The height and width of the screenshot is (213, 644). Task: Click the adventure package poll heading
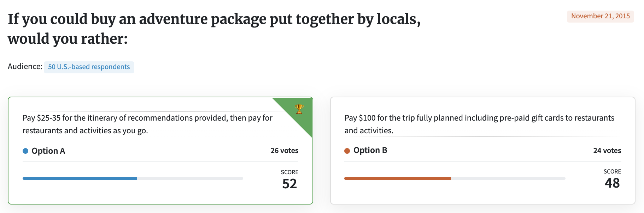214,29
